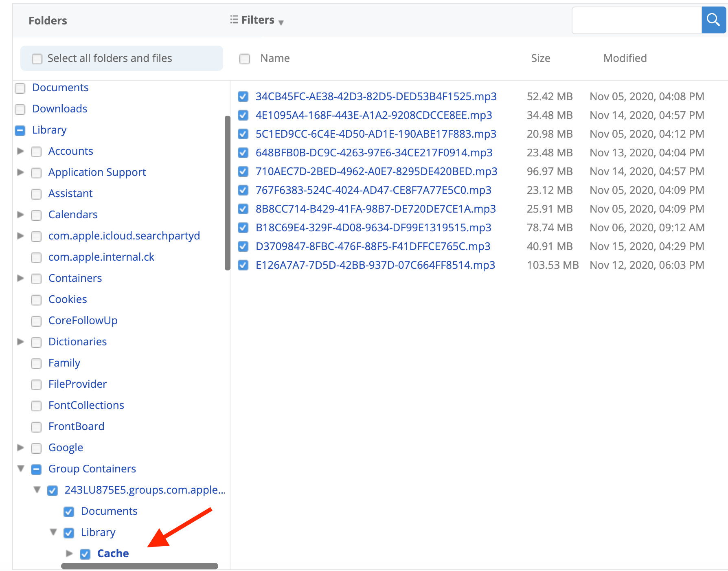Click the Nov 06, 2020, 09:12 AM date
The height and width of the screenshot is (571, 728).
coord(647,228)
